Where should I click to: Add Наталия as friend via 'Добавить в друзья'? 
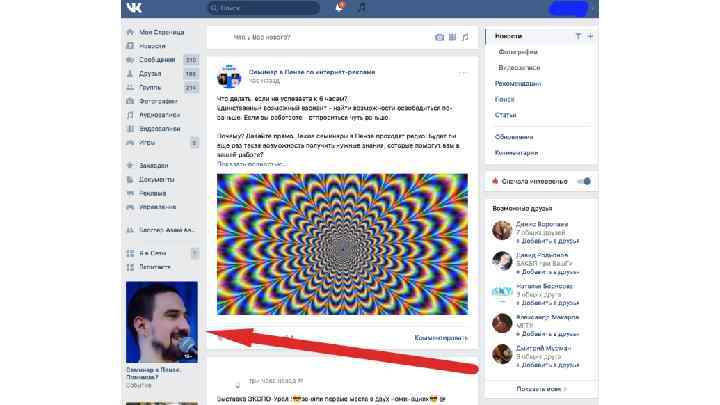click(x=548, y=303)
